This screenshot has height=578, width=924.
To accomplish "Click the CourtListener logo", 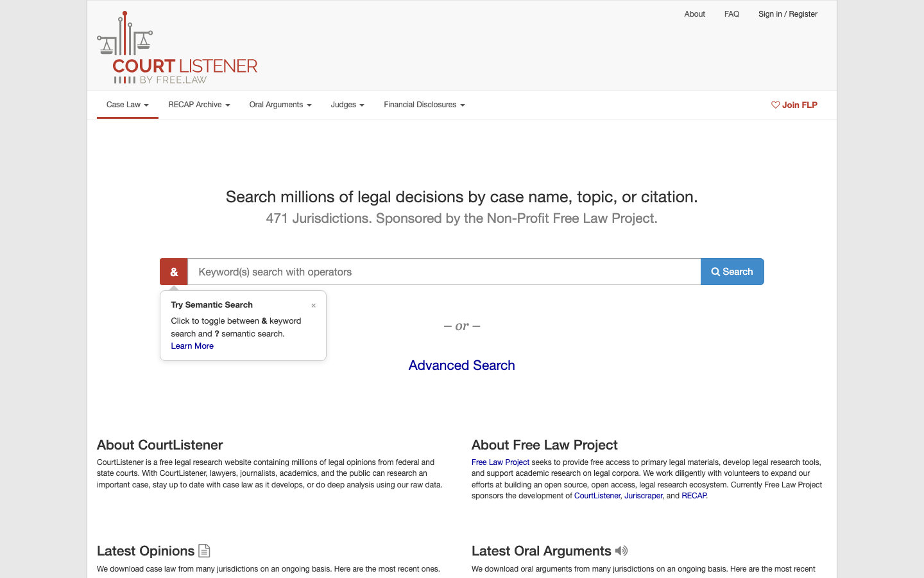I will tap(177, 48).
